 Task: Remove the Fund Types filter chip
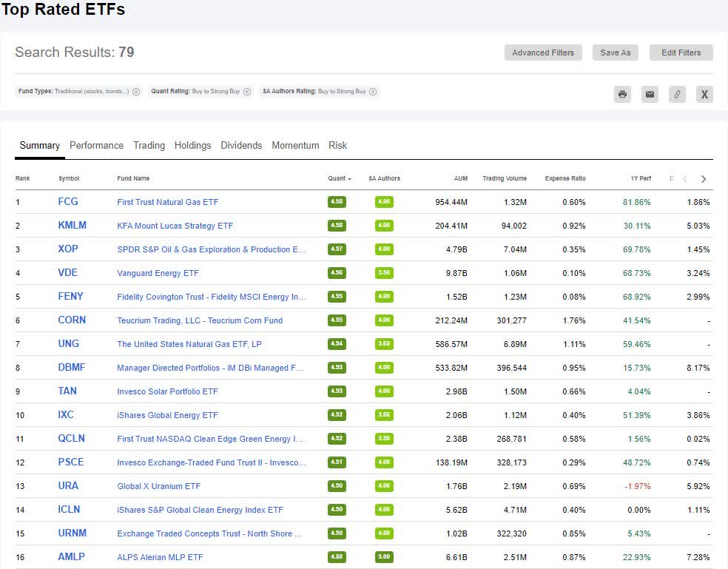pyautogui.click(x=136, y=92)
